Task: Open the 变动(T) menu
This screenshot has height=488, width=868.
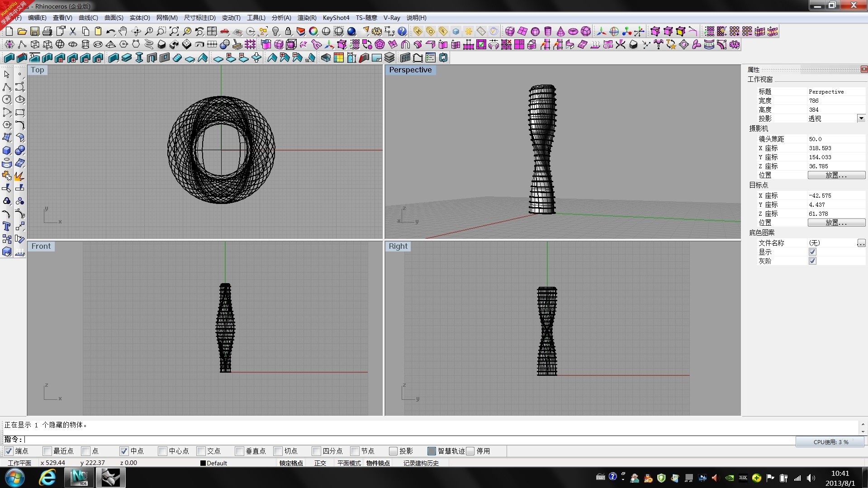Action: 231,18
